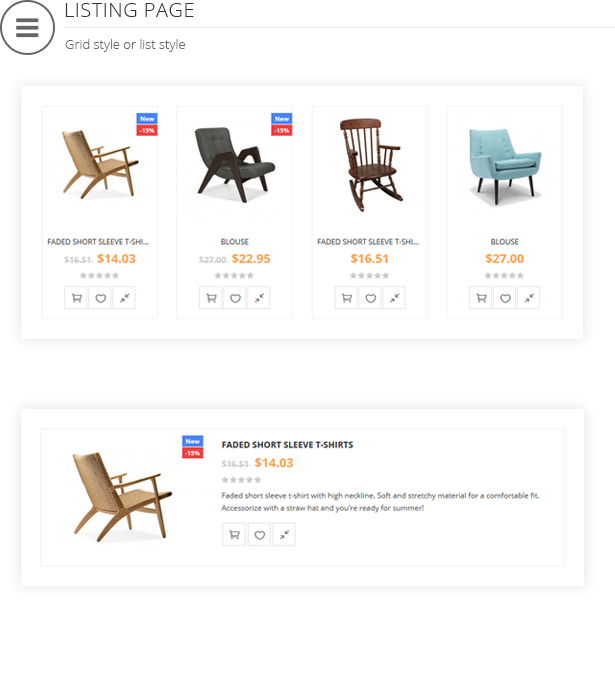This screenshot has height=687, width=615.
Task: Open the hamburger menu icon
Action: coord(27,28)
